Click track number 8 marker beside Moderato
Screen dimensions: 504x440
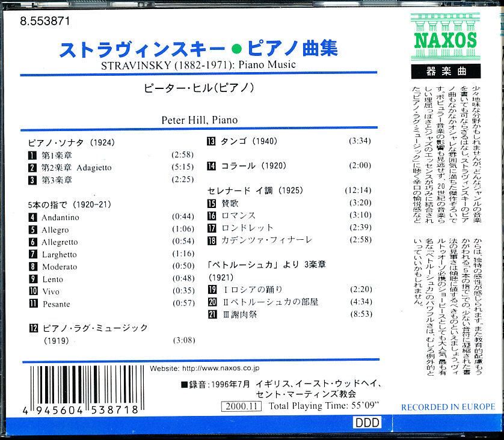pyautogui.click(x=33, y=266)
